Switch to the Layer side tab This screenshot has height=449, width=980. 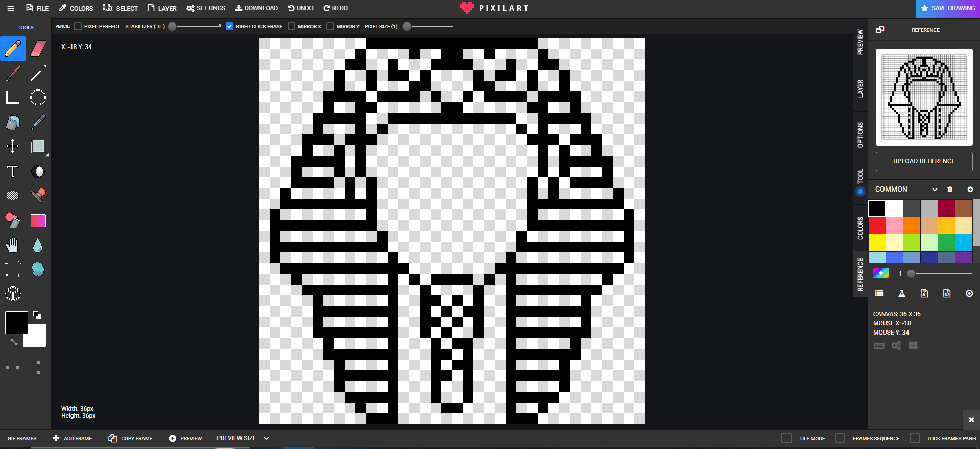pos(861,89)
